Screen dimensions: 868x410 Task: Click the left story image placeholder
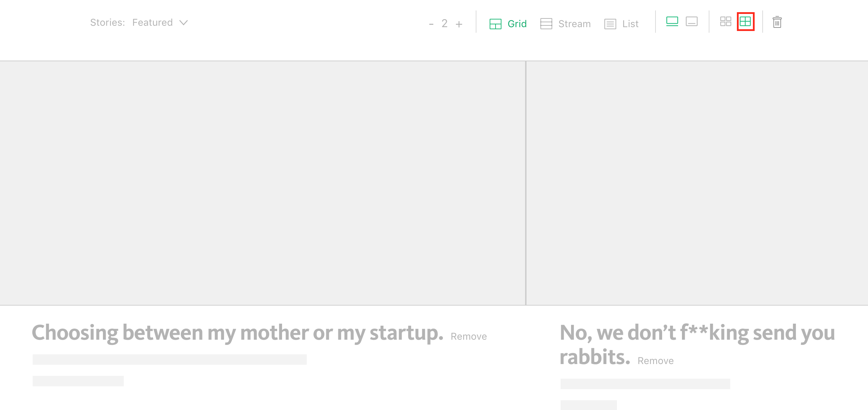pyautogui.click(x=263, y=183)
